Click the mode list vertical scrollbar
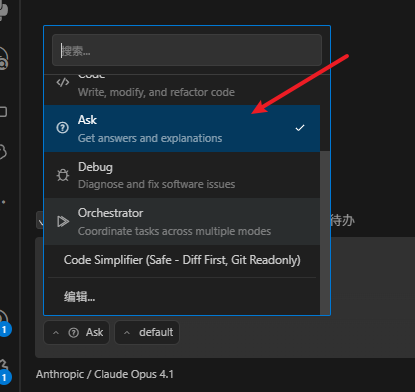Image resolution: width=415 pixels, height=392 pixels. click(x=325, y=233)
